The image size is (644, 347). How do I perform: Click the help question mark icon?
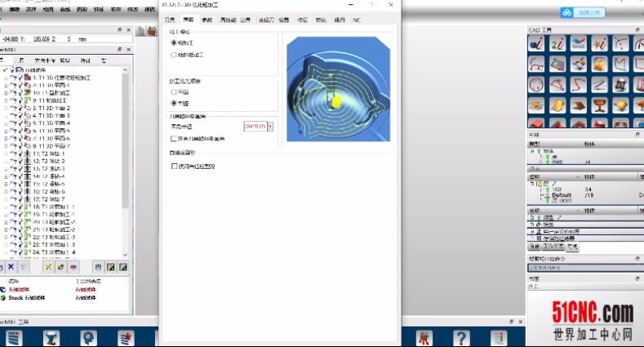point(462,337)
